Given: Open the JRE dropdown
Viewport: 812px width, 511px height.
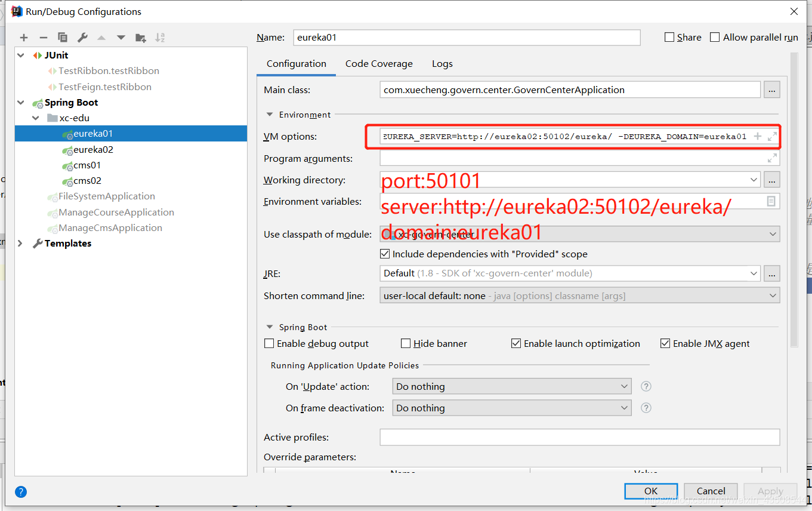Looking at the screenshot, I should (753, 273).
